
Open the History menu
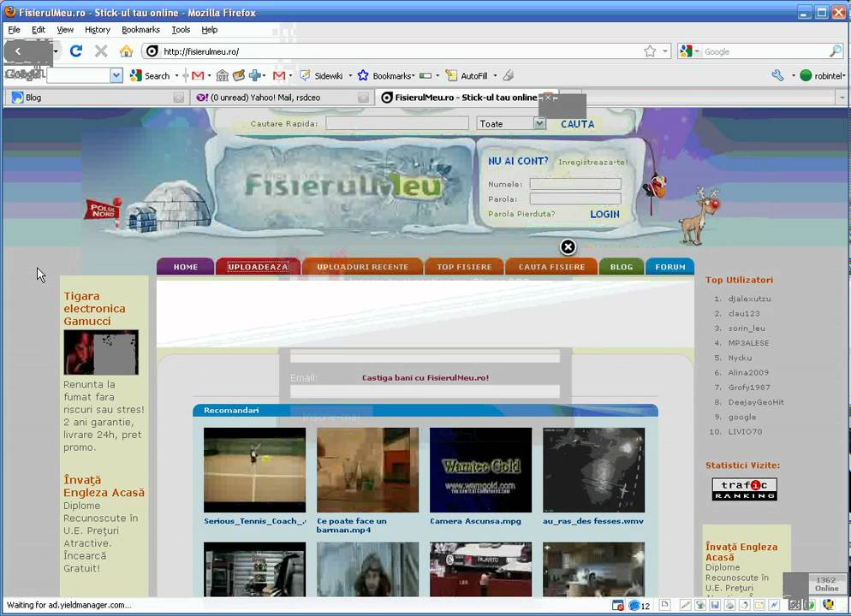pyautogui.click(x=98, y=30)
